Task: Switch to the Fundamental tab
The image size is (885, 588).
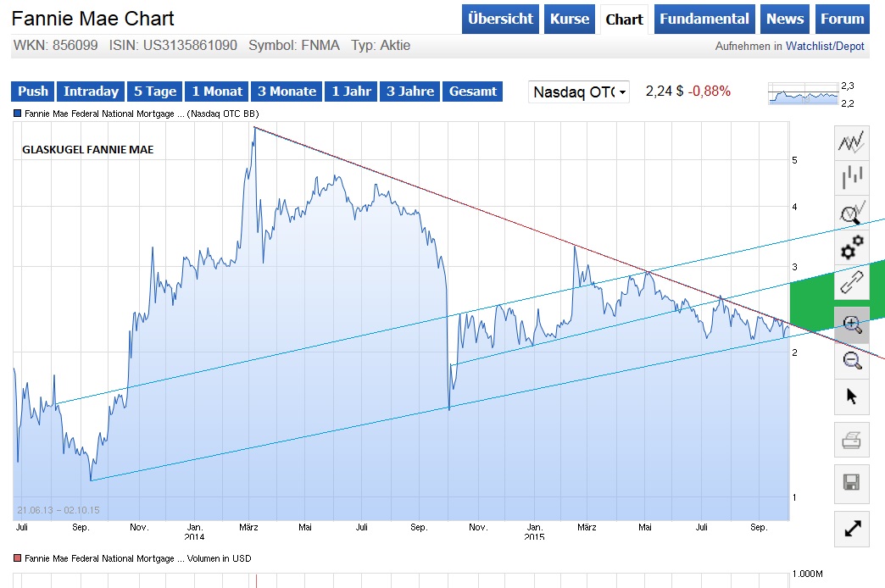Action: coord(704,19)
